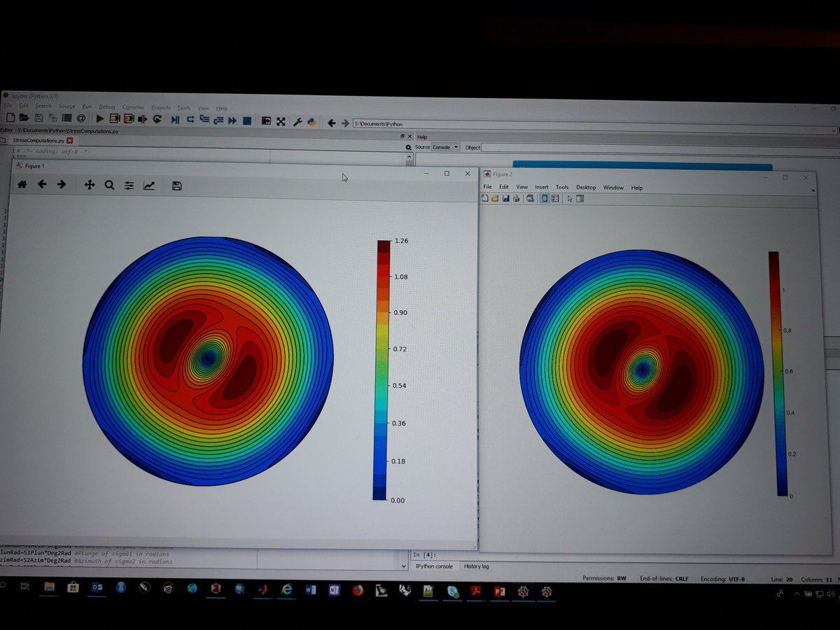Go forward with the Spyder toolbar right arrow
Screen dimensions: 840x630
tap(345, 122)
